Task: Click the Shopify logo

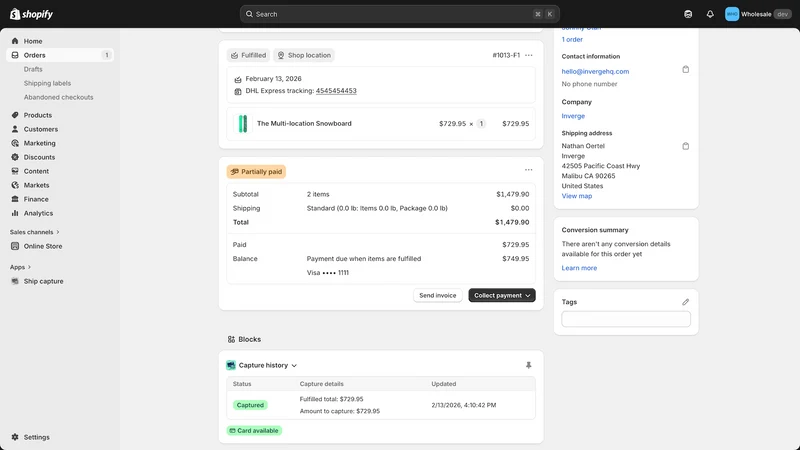Action: click(x=32, y=14)
